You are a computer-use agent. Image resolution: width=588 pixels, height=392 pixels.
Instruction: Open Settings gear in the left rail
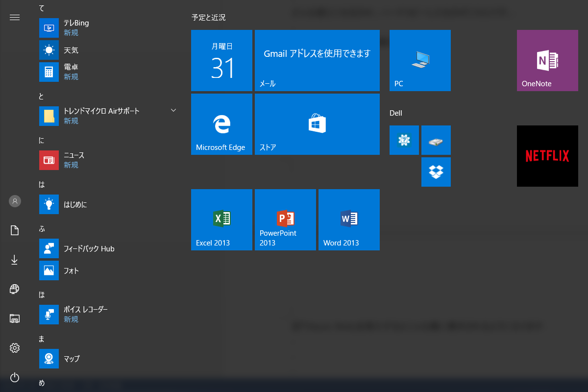[x=15, y=348]
